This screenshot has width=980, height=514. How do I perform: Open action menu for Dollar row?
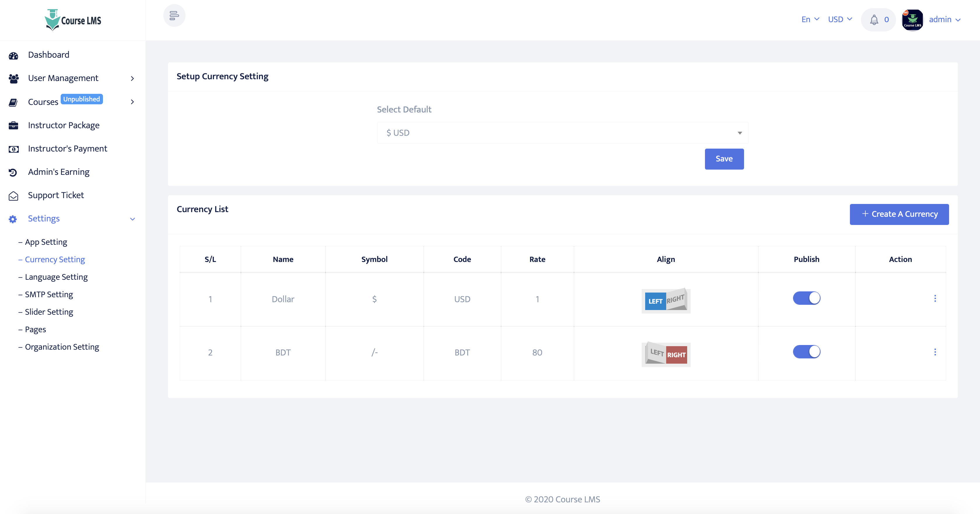click(935, 298)
